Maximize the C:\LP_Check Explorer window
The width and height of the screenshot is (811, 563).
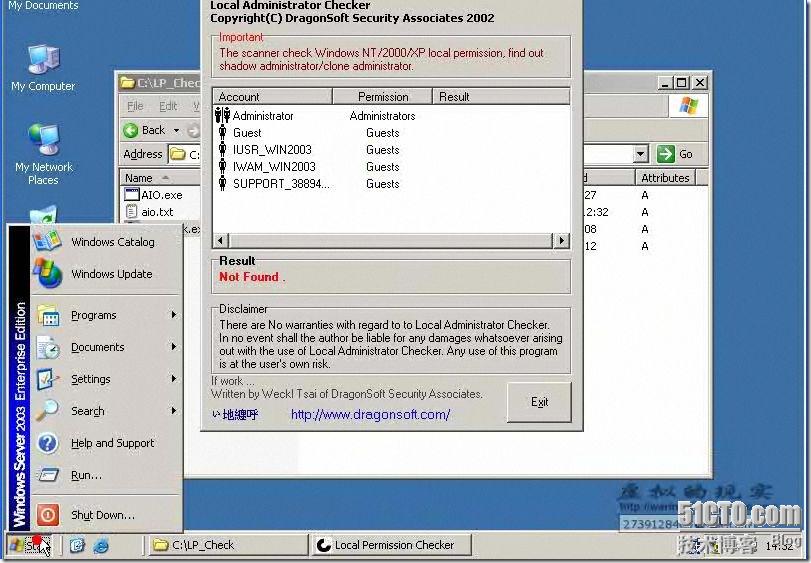pos(682,82)
